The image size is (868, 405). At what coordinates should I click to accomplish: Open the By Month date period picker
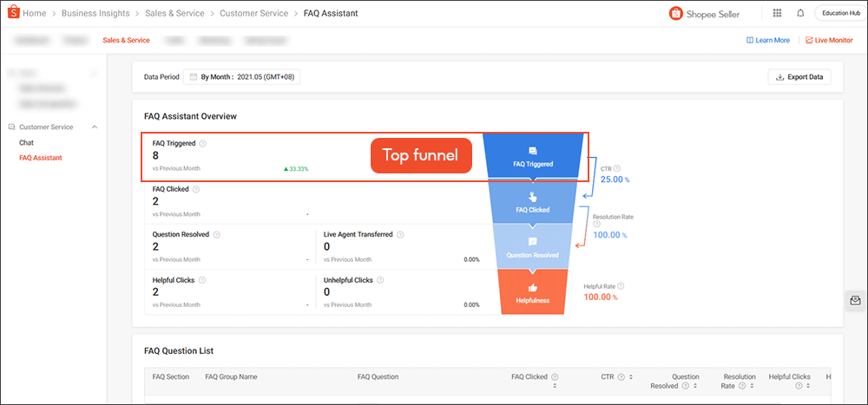pos(241,77)
